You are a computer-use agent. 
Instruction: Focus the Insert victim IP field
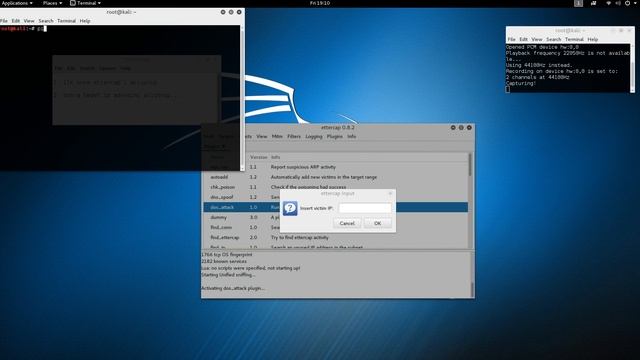365,208
